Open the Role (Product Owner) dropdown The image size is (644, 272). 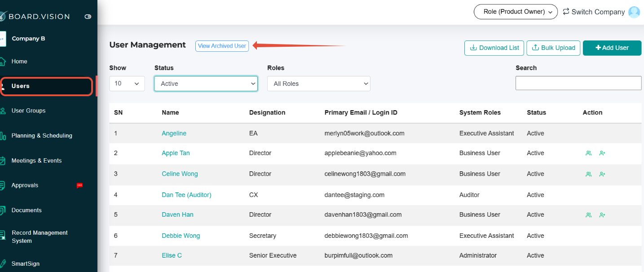516,12
